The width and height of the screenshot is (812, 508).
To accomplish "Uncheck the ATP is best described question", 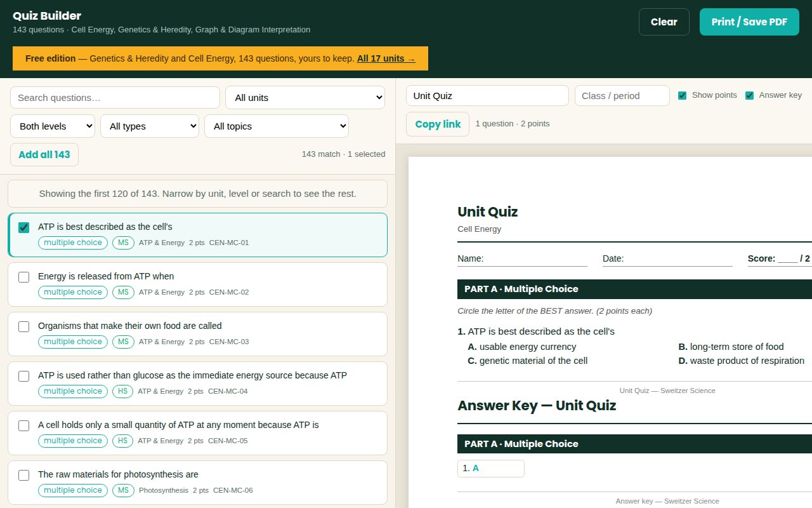I will [24, 227].
